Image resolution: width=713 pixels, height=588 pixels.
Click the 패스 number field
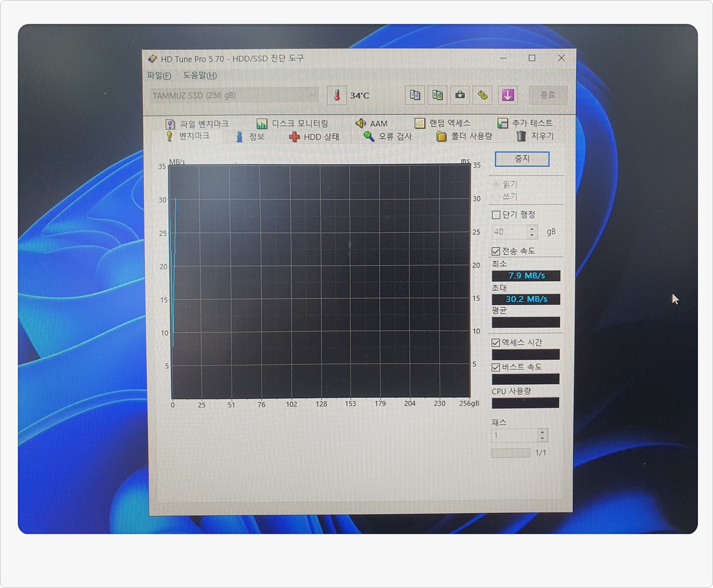point(515,435)
